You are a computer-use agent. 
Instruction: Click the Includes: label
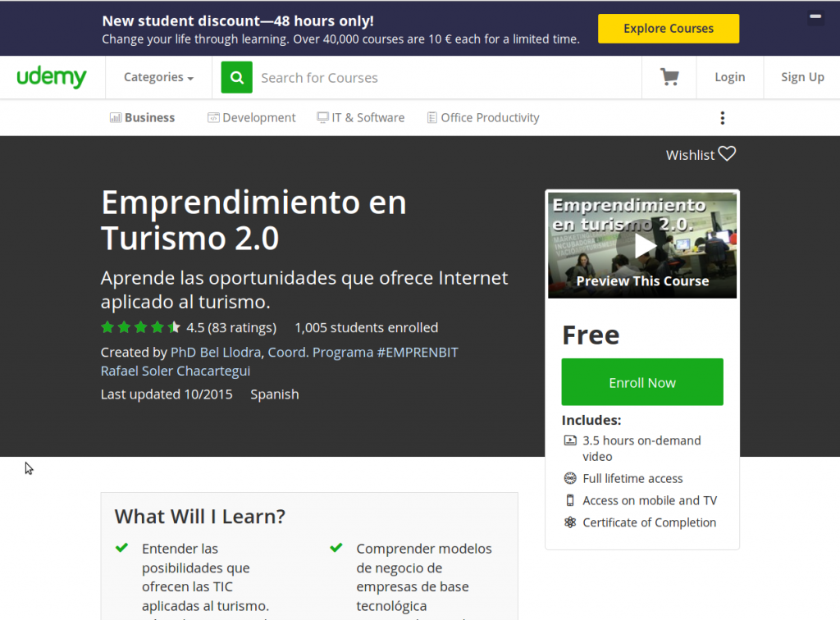[591, 420]
